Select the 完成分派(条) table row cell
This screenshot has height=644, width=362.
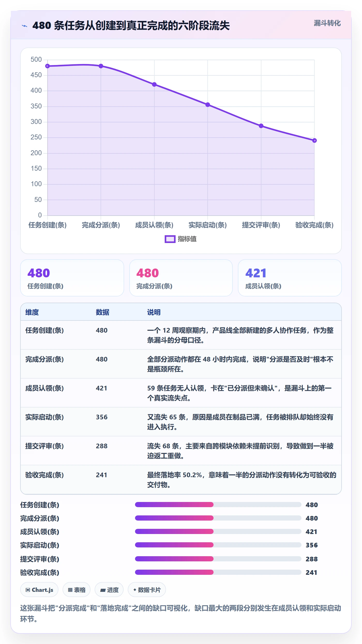click(x=44, y=359)
